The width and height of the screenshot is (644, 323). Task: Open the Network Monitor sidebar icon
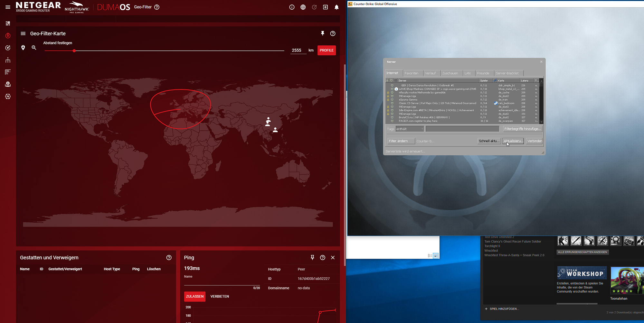click(x=8, y=72)
